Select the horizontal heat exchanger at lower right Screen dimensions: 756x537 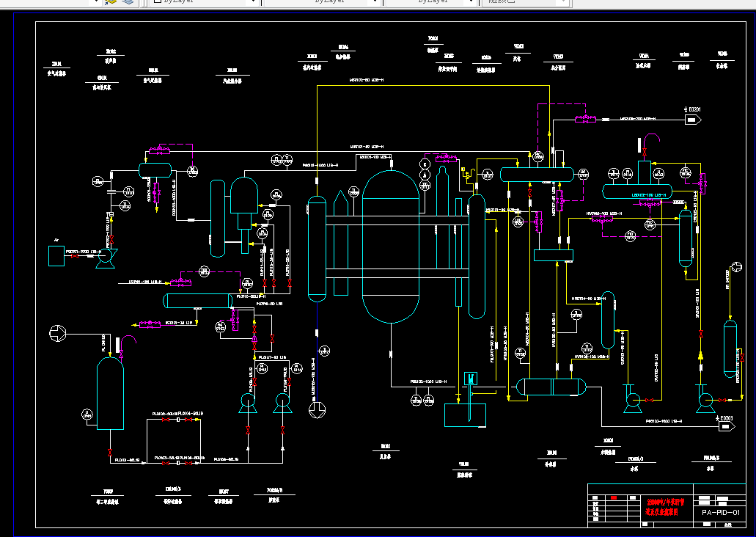click(551, 387)
